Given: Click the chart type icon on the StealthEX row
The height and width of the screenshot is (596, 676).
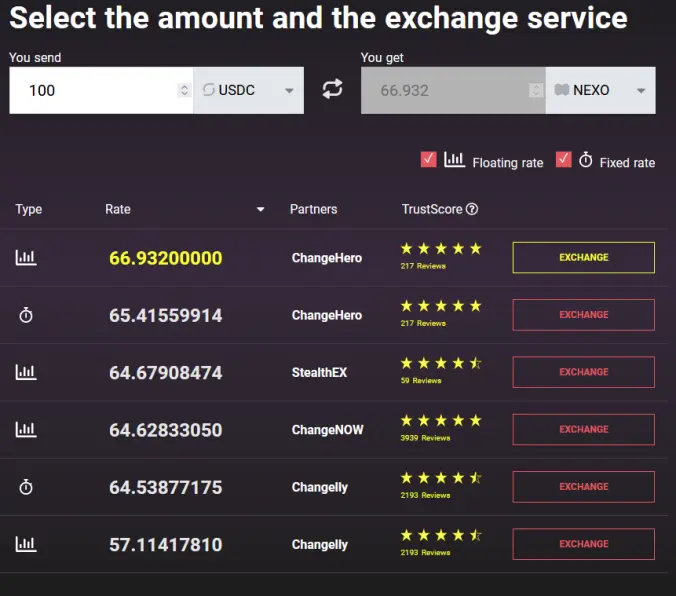Looking at the screenshot, I should (26, 372).
